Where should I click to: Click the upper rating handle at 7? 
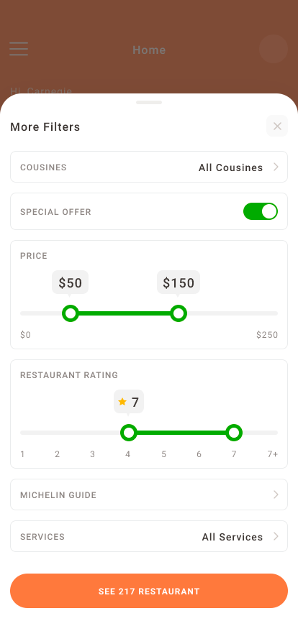click(234, 433)
